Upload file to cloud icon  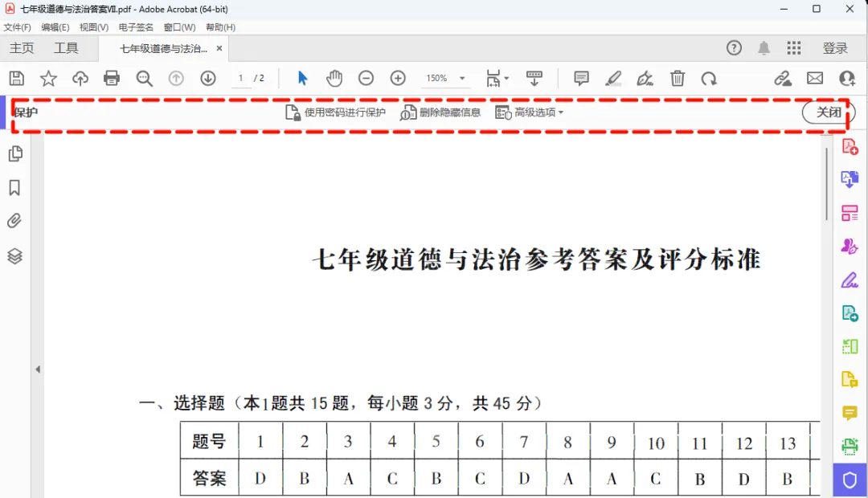click(x=80, y=79)
